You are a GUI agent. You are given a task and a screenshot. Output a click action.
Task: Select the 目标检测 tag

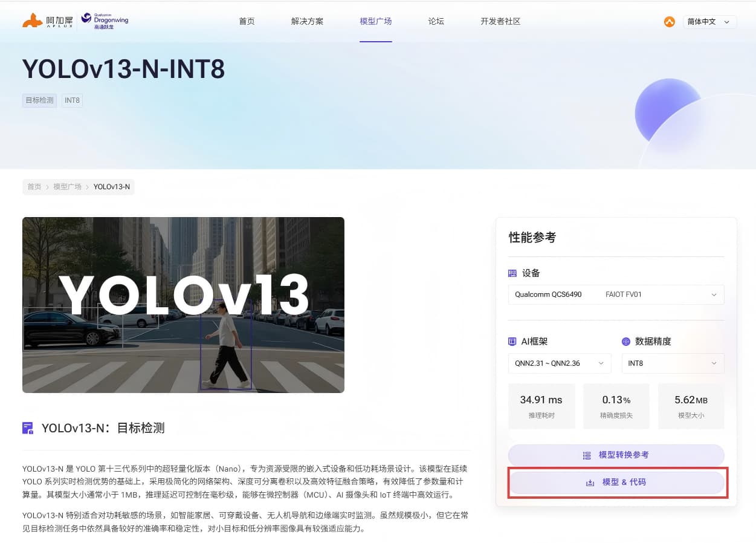pyautogui.click(x=39, y=100)
